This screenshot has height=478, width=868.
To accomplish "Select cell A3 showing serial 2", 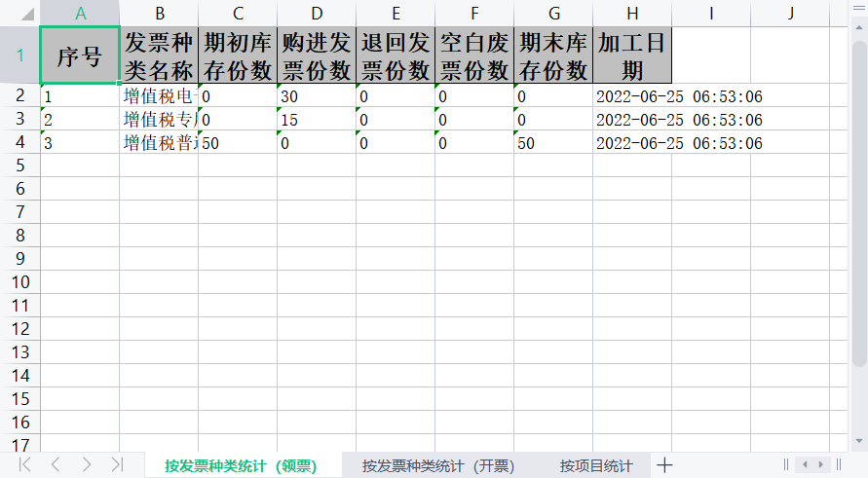I will click(x=80, y=119).
